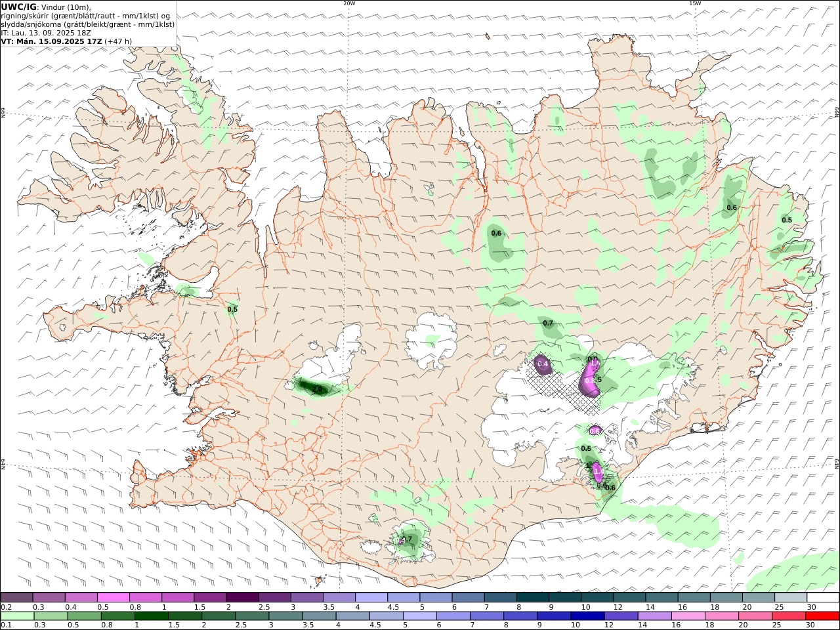
Task: Choose the upper legend swatch labeled 18
Action: click(726, 597)
